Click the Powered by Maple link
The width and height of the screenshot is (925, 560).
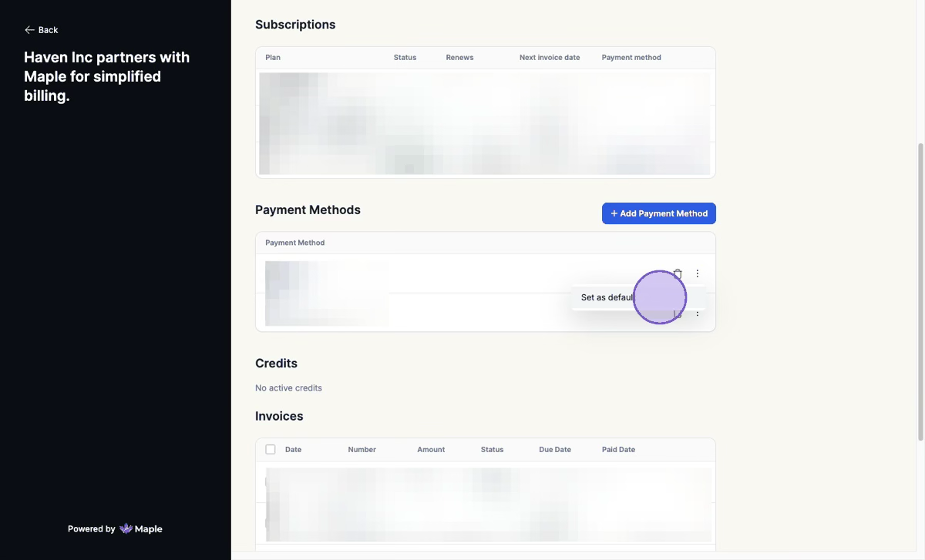pos(115,528)
